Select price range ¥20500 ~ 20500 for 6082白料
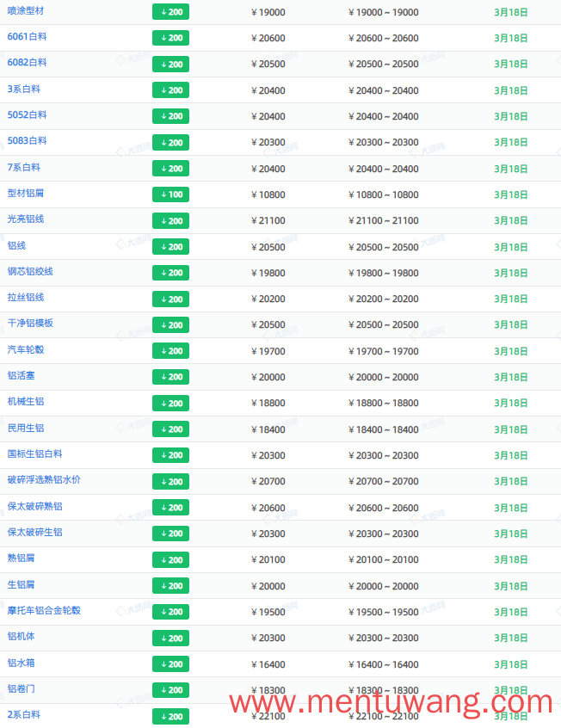Screen dimensions: 561x728 pos(384,64)
